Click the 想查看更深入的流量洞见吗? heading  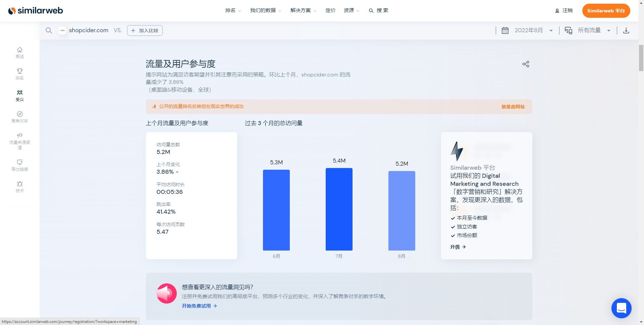[x=217, y=287]
